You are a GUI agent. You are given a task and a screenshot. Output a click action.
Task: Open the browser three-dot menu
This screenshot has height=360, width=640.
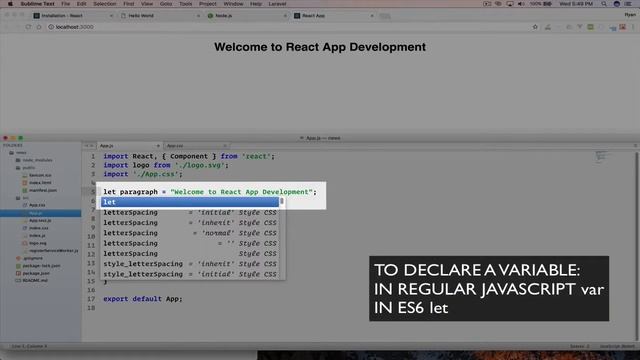(x=633, y=27)
